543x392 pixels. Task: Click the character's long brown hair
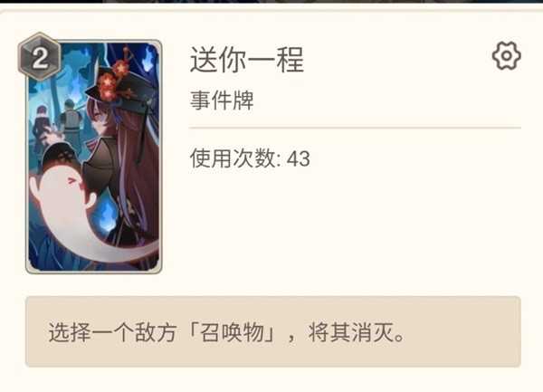pyautogui.click(x=138, y=173)
